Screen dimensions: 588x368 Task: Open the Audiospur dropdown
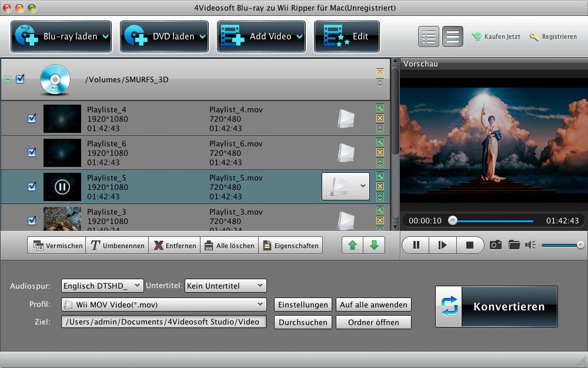click(x=102, y=286)
